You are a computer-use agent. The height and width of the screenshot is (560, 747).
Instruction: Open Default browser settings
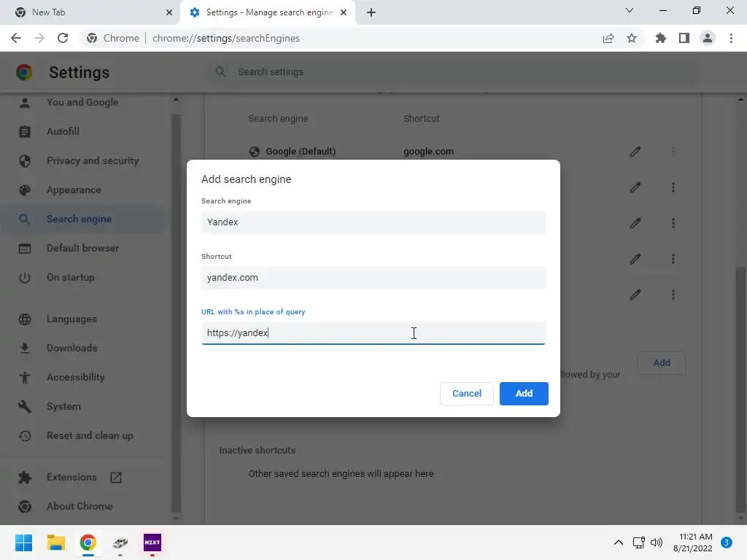point(82,248)
